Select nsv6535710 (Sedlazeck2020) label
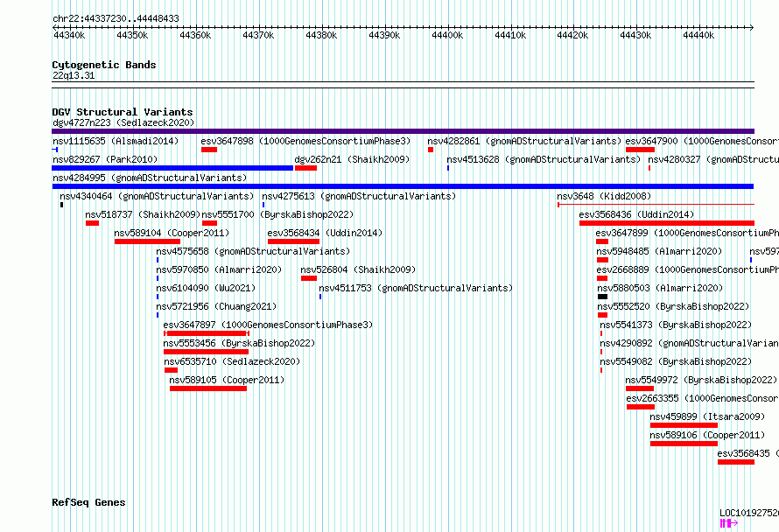The width and height of the screenshot is (779, 532). pos(233,361)
